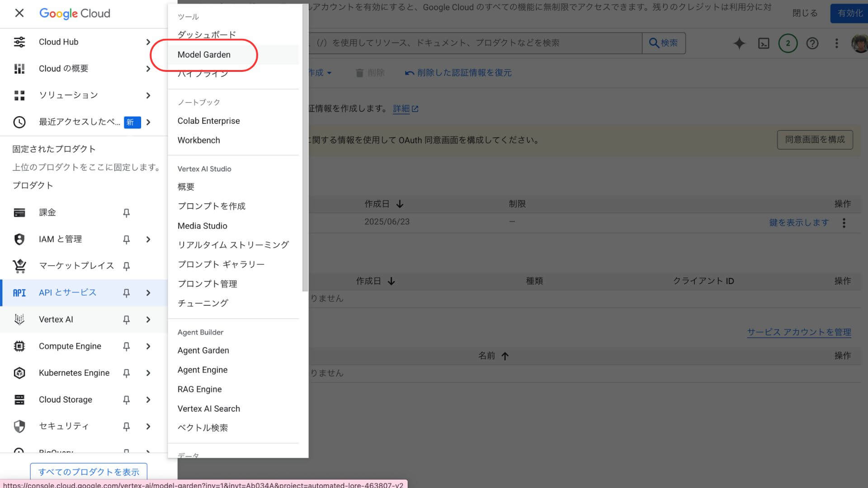The image size is (868, 488).
Task: Toggle pin for API とサービス
Action: tap(127, 293)
